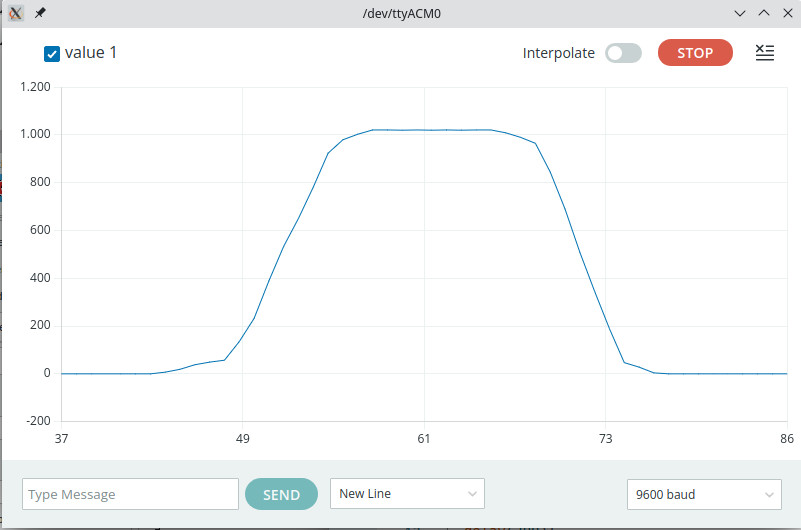The height and width of the screenshot is (530, 801).
Task: Click the 49 tick label on x-axis
Action: (x=242, y=439)
